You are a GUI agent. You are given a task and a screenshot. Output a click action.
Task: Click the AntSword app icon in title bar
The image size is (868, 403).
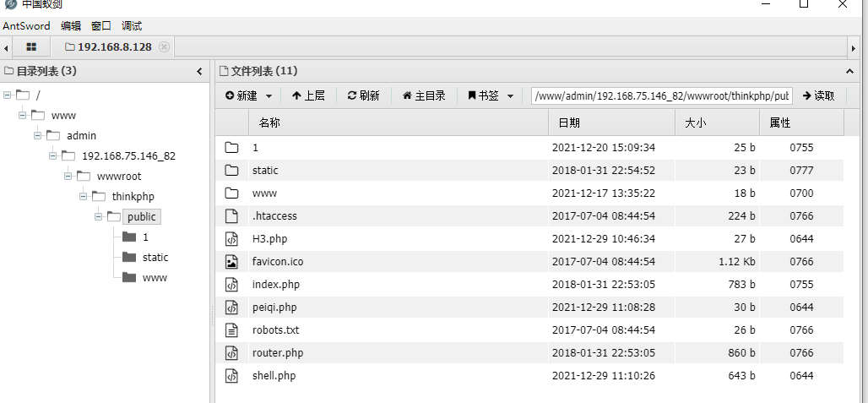[10, 4]
